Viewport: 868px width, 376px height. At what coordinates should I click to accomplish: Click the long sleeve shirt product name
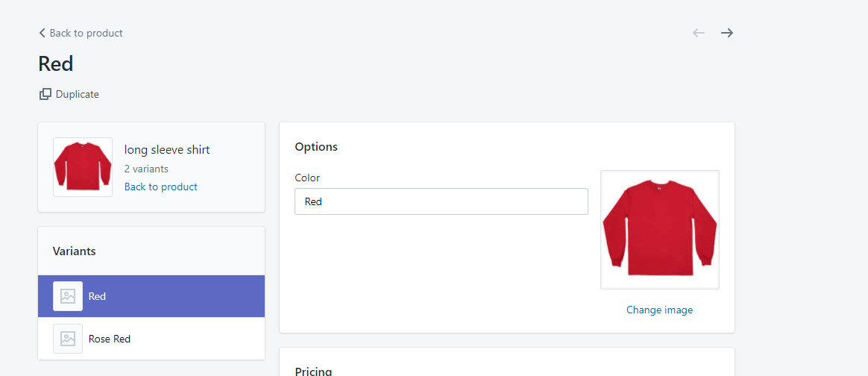click(x=167, y=150)
